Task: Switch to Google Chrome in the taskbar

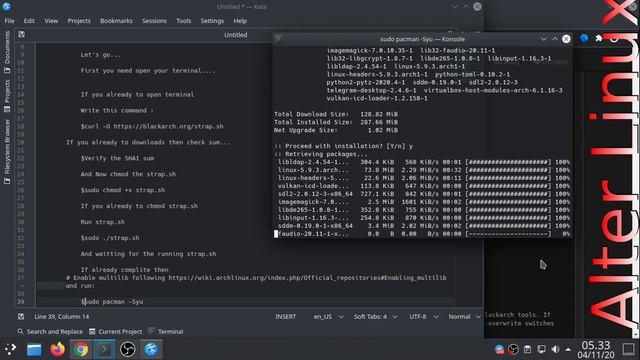Action: (81, 349)
